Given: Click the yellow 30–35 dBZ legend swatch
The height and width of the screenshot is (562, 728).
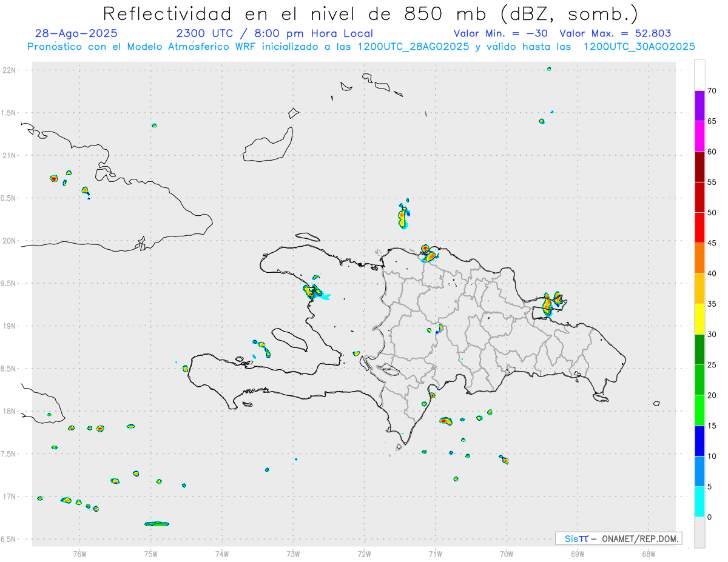Looking at the screenshot, I should click(699, 319).
